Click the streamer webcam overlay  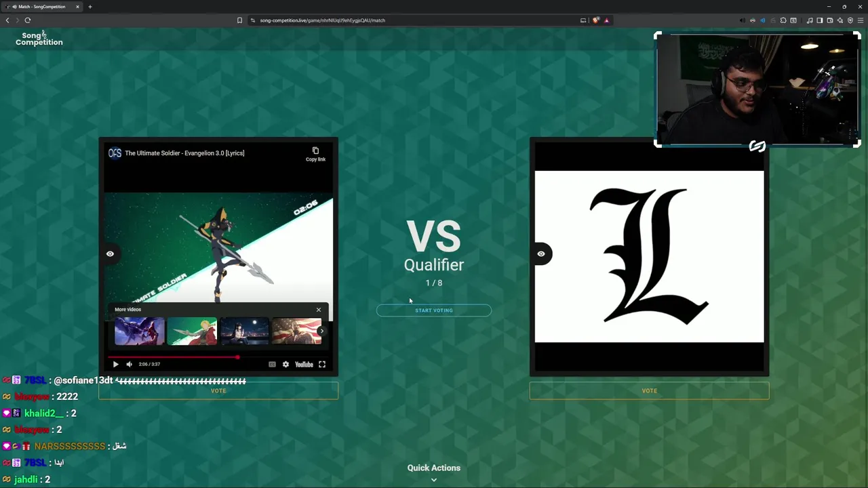pos(757,89)
